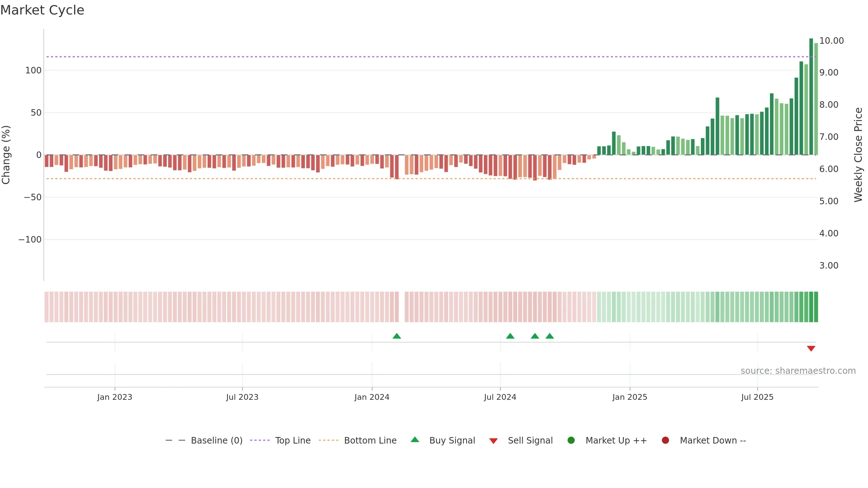
Task: Click the dark red Market Down legend dot
Action: [x=665, y=440]
